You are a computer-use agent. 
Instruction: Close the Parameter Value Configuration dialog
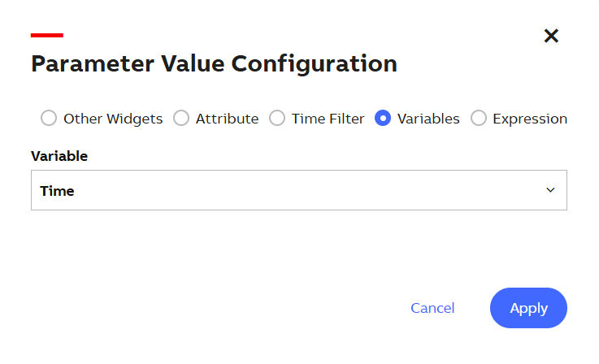(551, 36)
